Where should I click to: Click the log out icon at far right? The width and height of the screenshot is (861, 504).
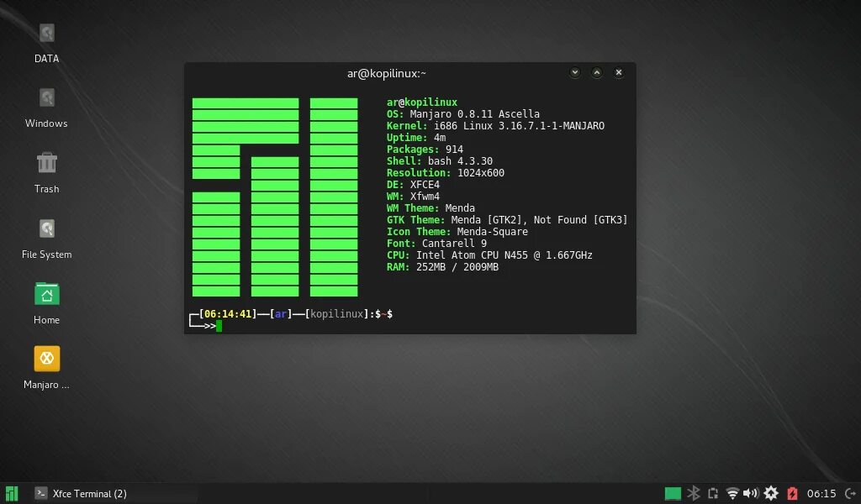click(x=850, y=493)
